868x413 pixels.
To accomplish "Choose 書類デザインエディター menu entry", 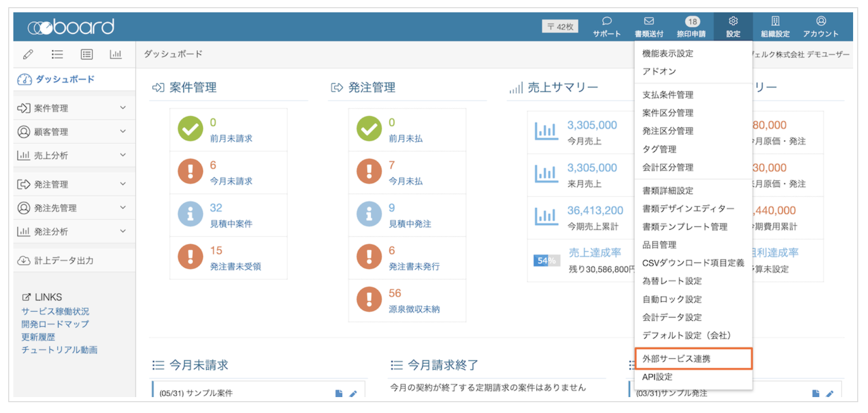I will [x=688, y=209].
